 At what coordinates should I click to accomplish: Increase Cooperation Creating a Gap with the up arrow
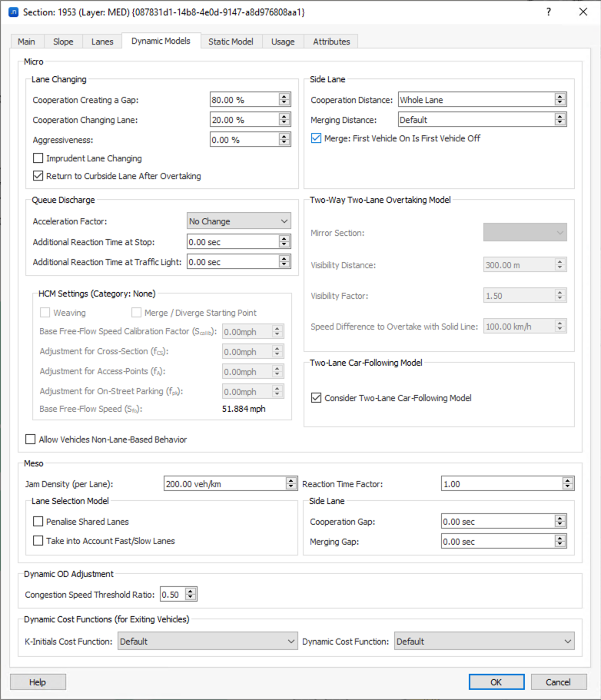click(x=284, y=95)
